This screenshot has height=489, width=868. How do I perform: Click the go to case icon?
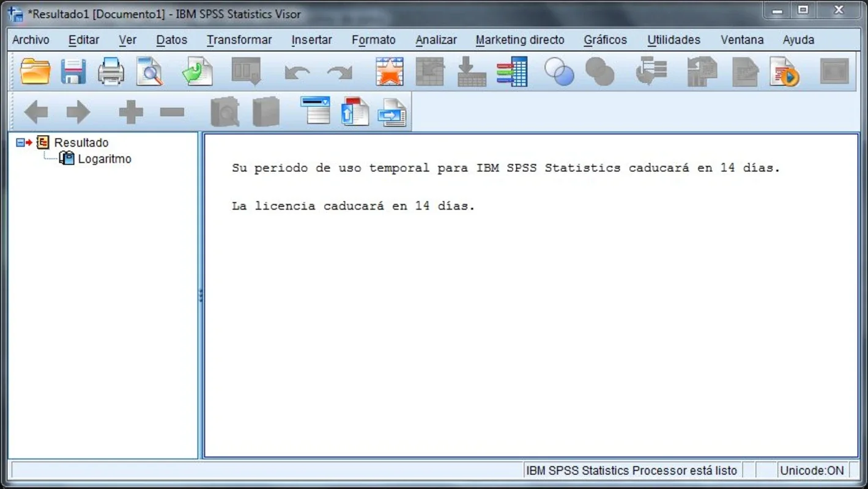[x=430, y=72]
